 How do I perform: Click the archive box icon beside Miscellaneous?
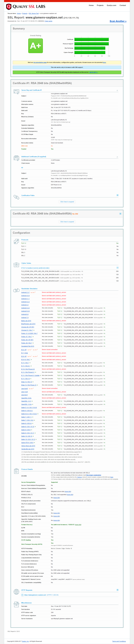pos(16,604)
